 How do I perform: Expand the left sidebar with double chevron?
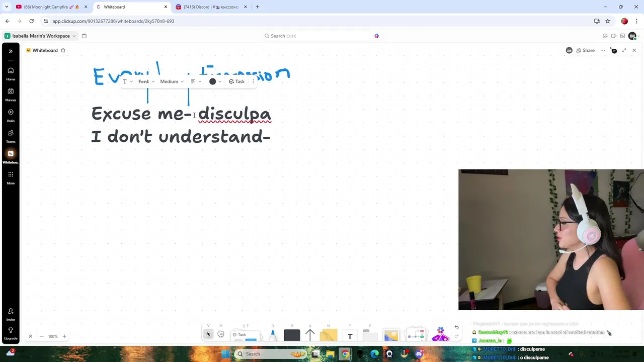11,51
